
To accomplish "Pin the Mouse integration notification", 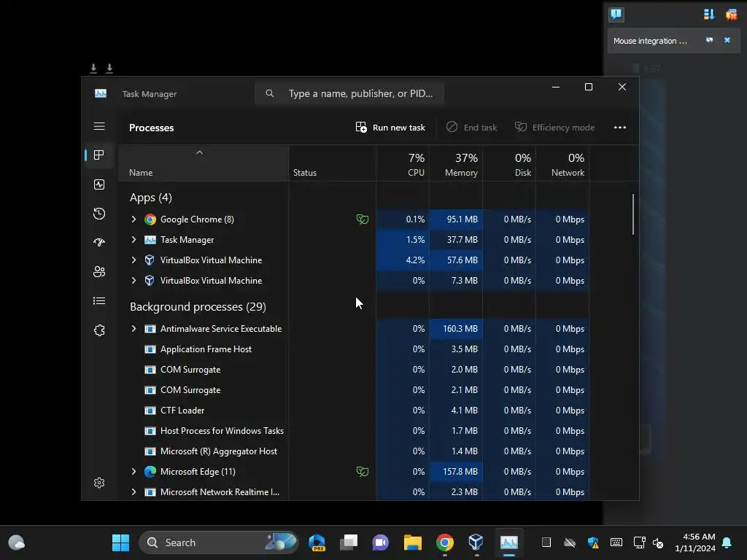I will (x=709, y=40).
